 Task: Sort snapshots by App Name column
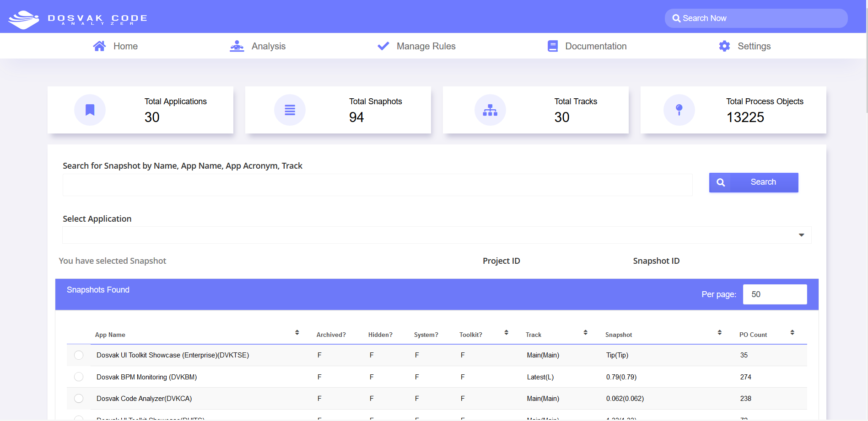click(297, 332)
